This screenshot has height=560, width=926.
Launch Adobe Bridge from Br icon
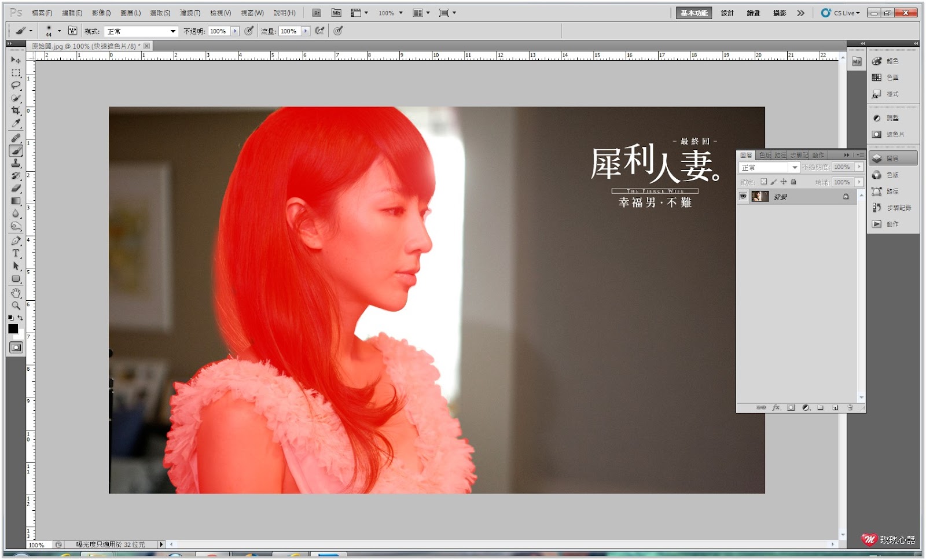point(317,13)
